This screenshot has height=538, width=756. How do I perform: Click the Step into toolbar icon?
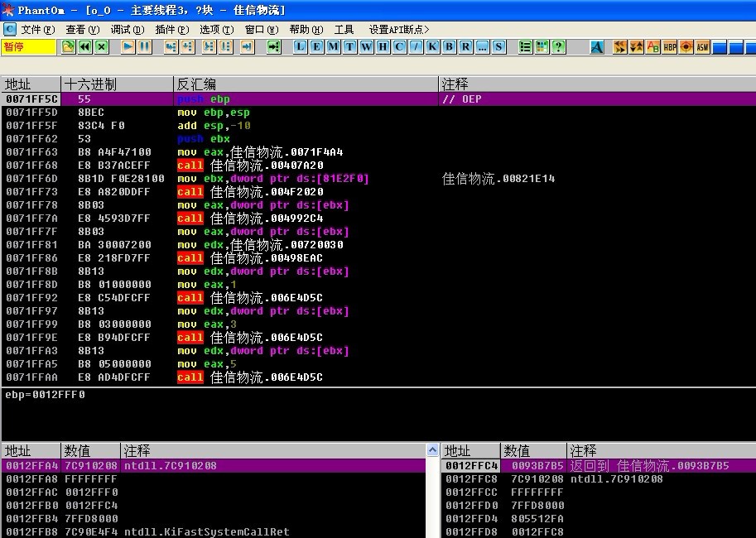tap(171, 46)
